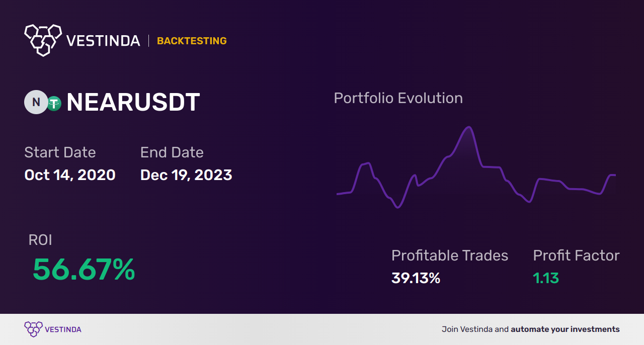The height and width of the screenshot is (345, 644).
Task: Click the End Date value Dec 19, 2023
Action: (186, 175)
